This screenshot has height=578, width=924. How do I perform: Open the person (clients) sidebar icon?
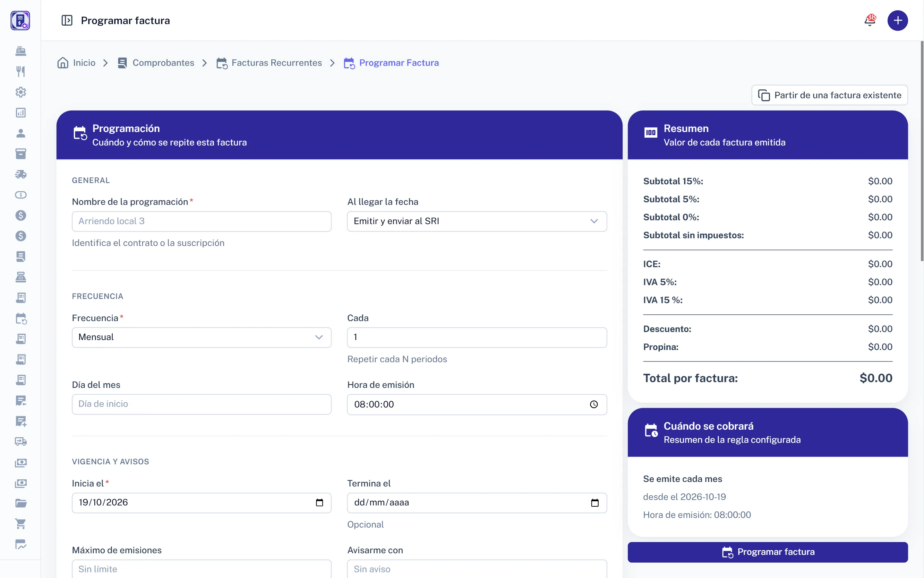21,133
